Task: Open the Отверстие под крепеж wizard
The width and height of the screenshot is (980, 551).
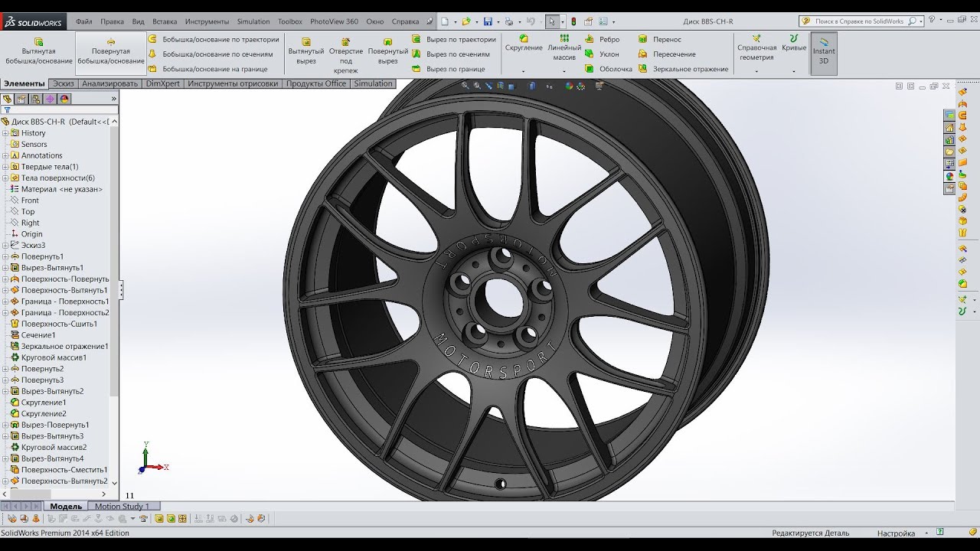Action: (x=346, y=55)
